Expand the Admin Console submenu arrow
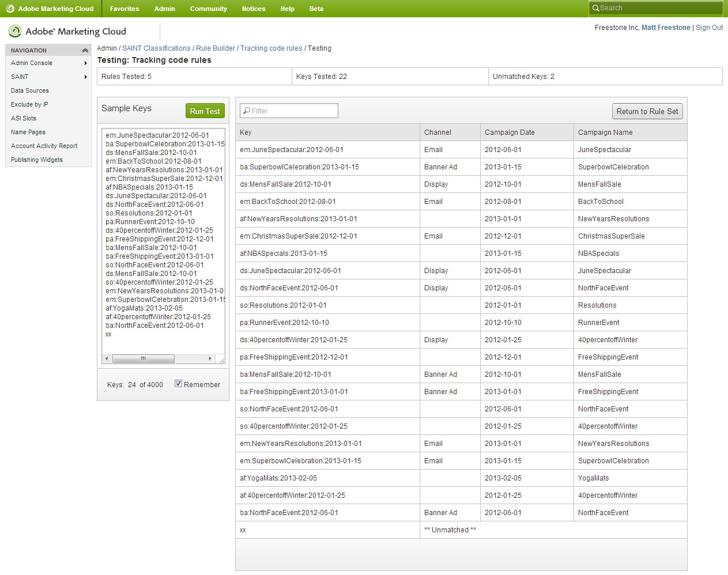This screenshot has width=728, height=575. coord(85,63)
